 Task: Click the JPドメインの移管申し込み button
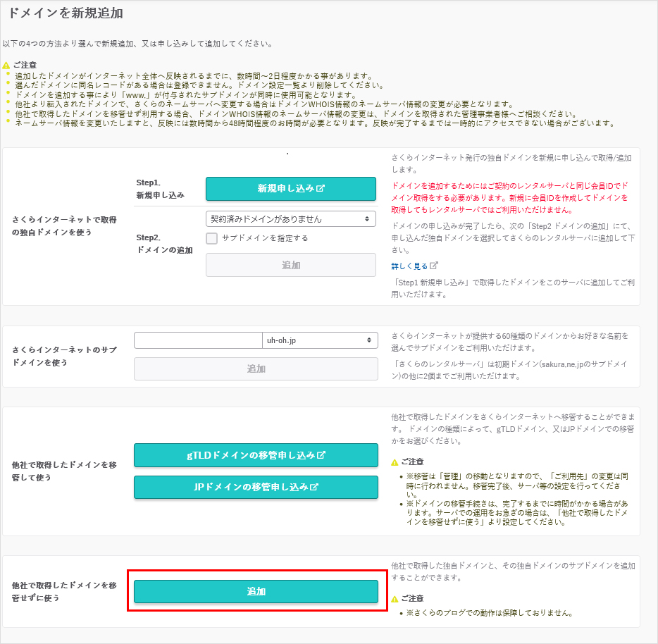click(x=256, y=487)
